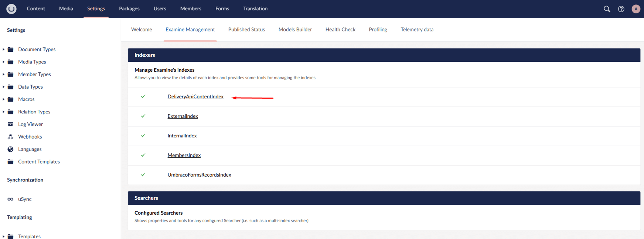Select the Examine Management tab
The width and height of the screenshot is (644, 239).
[190, 30]
